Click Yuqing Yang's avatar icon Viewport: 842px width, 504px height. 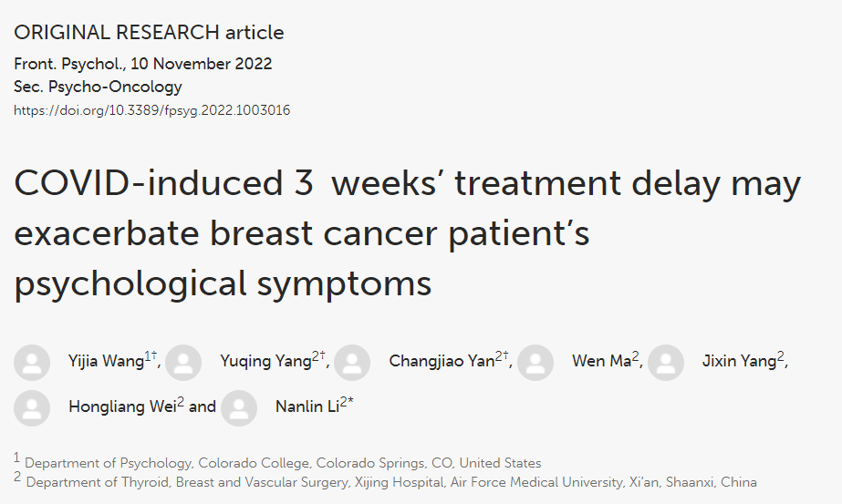183,362
